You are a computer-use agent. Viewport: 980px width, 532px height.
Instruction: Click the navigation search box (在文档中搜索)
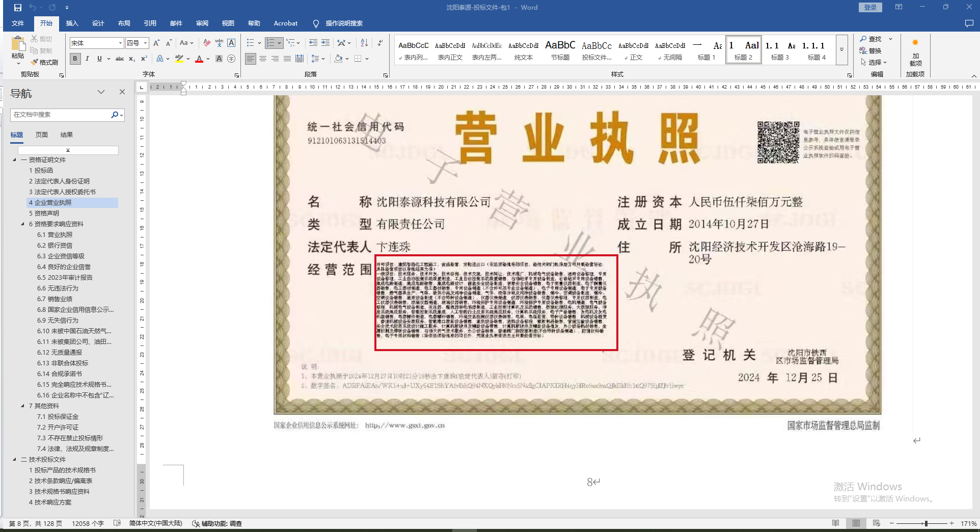[x=60, y=115]
